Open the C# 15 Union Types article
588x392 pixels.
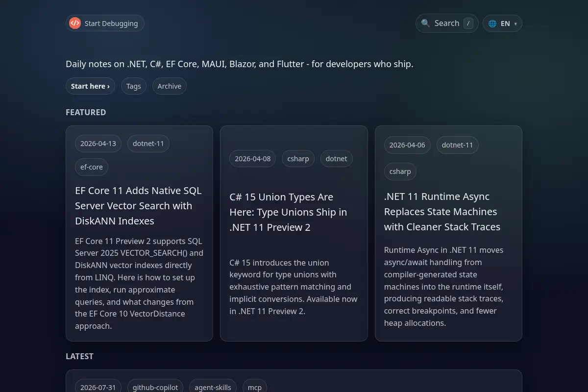pyautogui.click(x=288, y=212)
